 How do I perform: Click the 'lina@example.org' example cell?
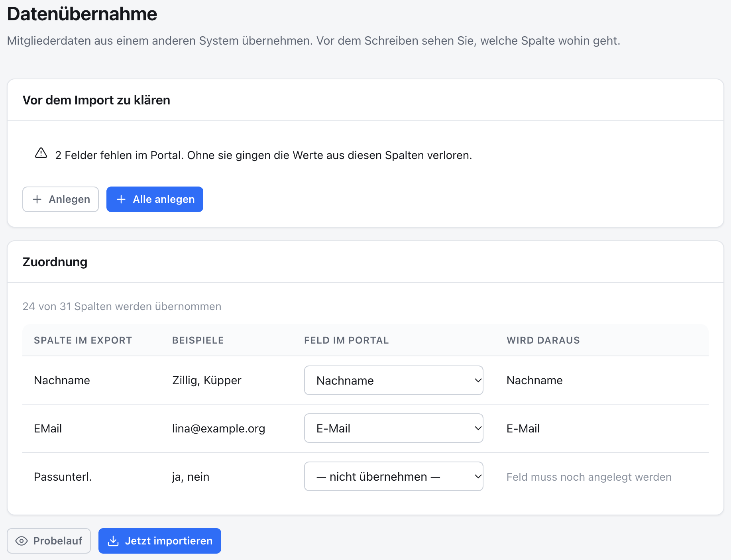(x=218, y=428)
